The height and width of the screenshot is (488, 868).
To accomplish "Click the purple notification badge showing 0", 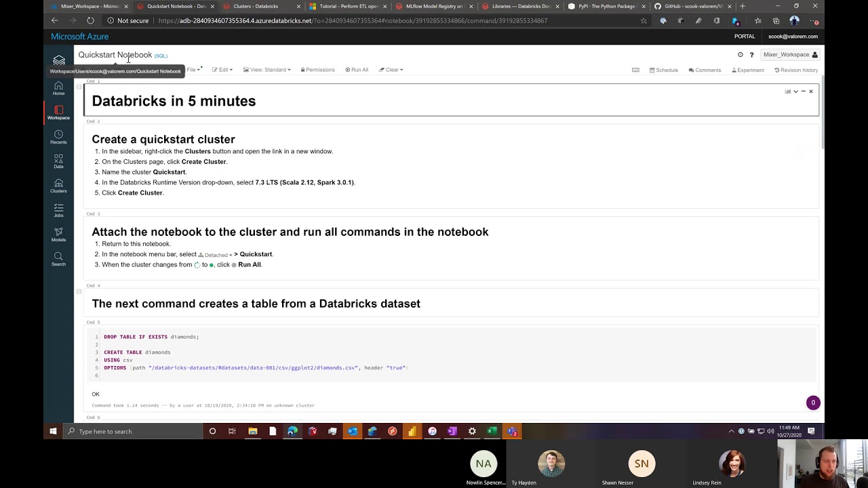I will [813, 403].
